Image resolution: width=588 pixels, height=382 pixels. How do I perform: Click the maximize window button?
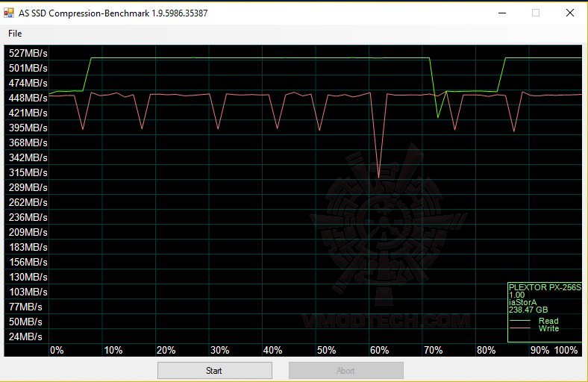click(536, 13)
